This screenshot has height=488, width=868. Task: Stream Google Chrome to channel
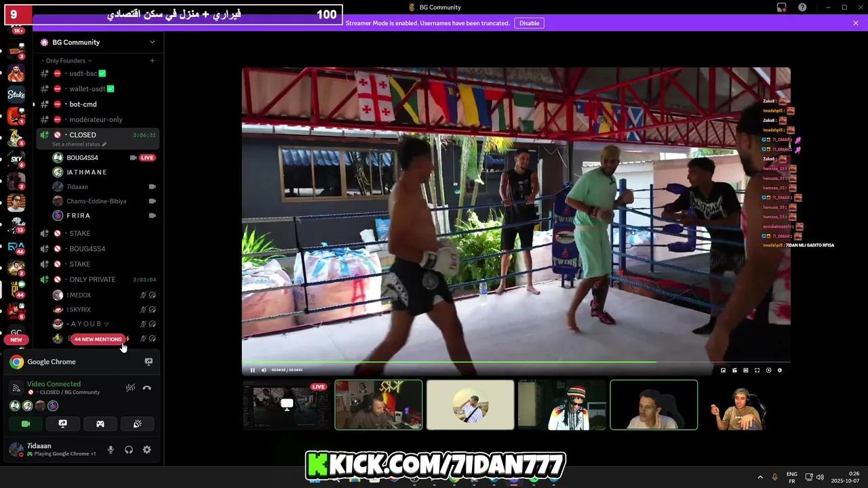coord(149,362)
